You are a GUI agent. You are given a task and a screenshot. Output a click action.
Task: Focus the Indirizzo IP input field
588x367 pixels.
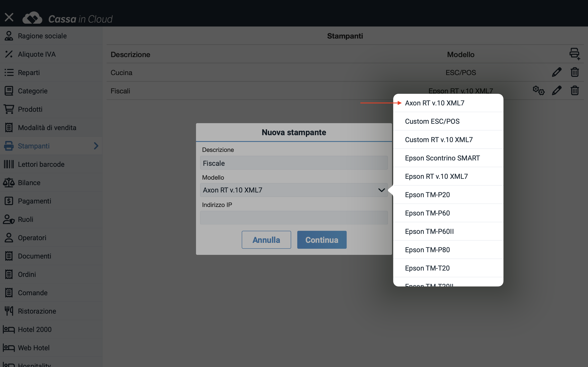(294, 218)
